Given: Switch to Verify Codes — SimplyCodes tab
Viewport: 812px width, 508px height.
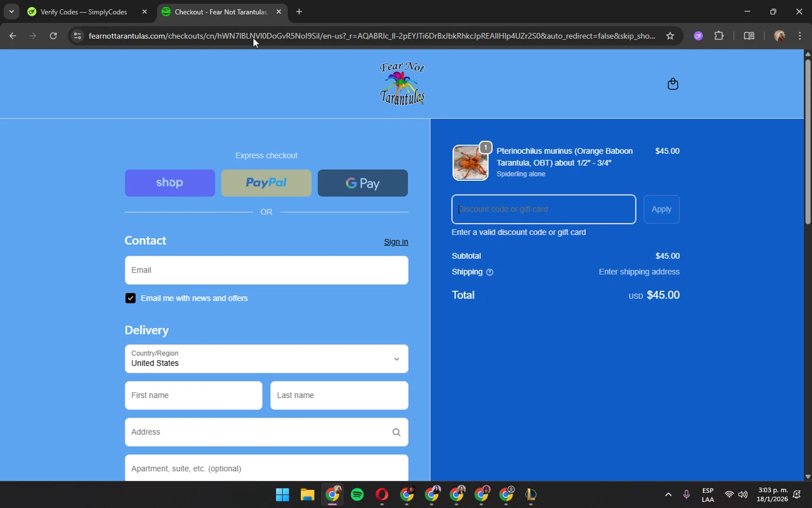Looking at the screenshot, I should pyautogui.click(x=84, y=12).
